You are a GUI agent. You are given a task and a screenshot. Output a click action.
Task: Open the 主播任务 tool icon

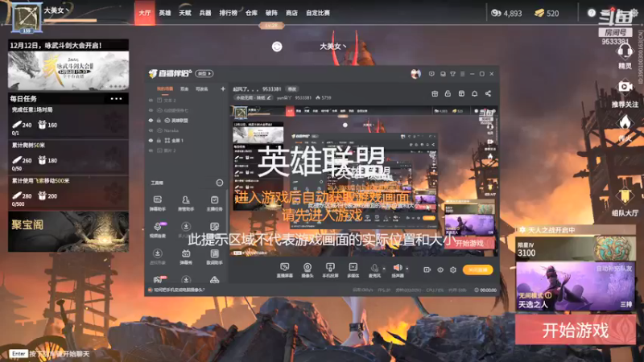(214, 204)
